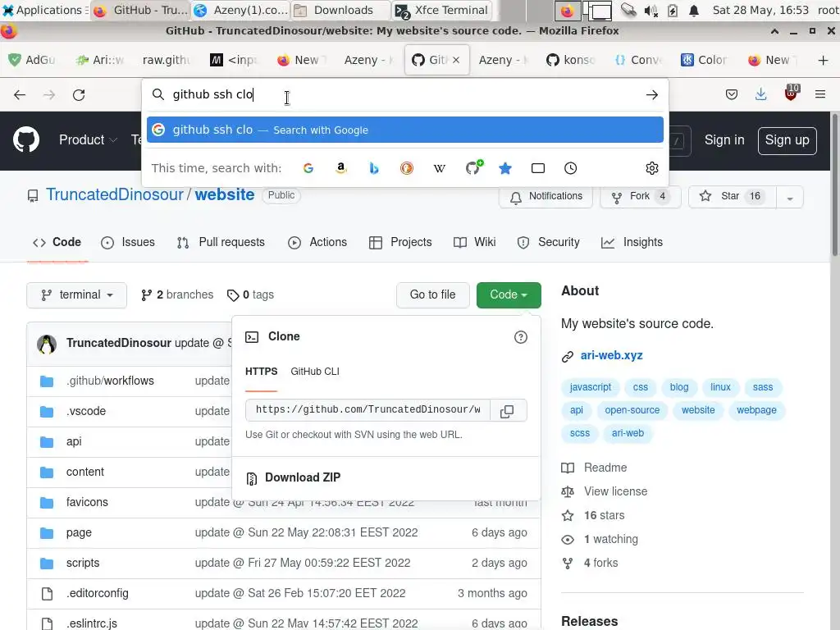Image resolution: width=840 pixels, height=630 pixels.
Task: Click the Firefox back arrow
Action: point(20,95)
